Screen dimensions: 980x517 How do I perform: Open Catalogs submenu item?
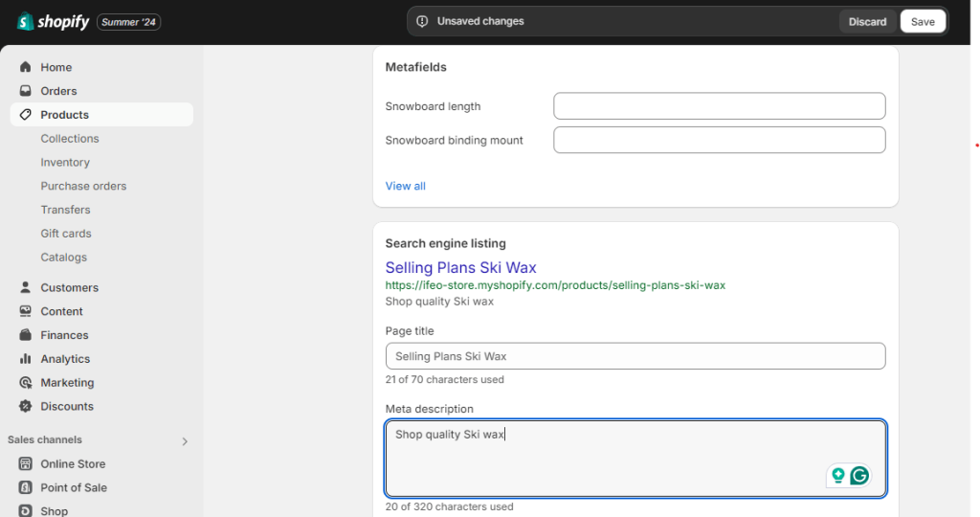(x=63, y=257)
